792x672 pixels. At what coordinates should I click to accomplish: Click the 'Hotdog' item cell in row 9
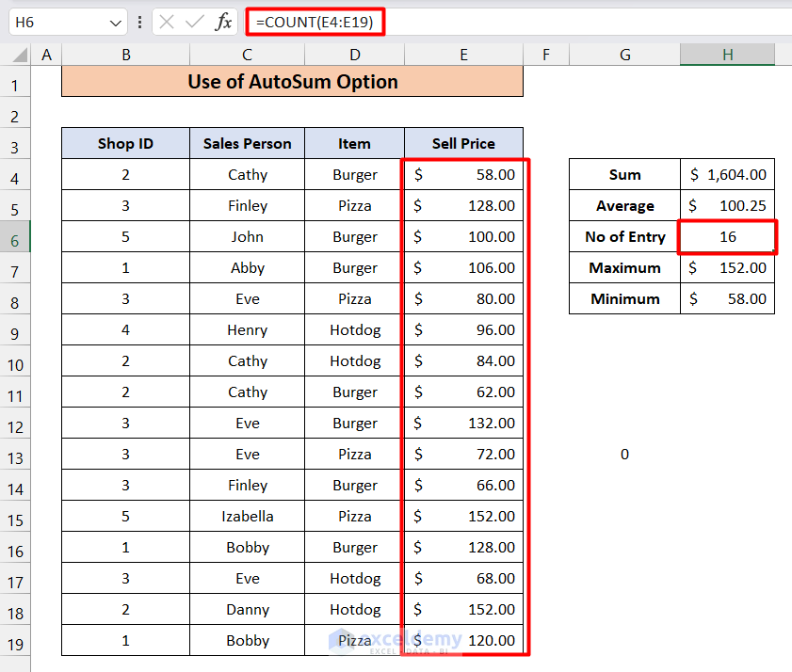355,329
